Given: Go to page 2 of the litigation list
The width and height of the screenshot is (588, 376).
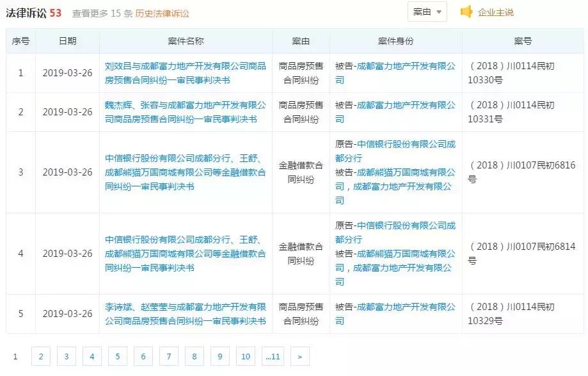Looking at the screenshot, I should coord(41,356).
